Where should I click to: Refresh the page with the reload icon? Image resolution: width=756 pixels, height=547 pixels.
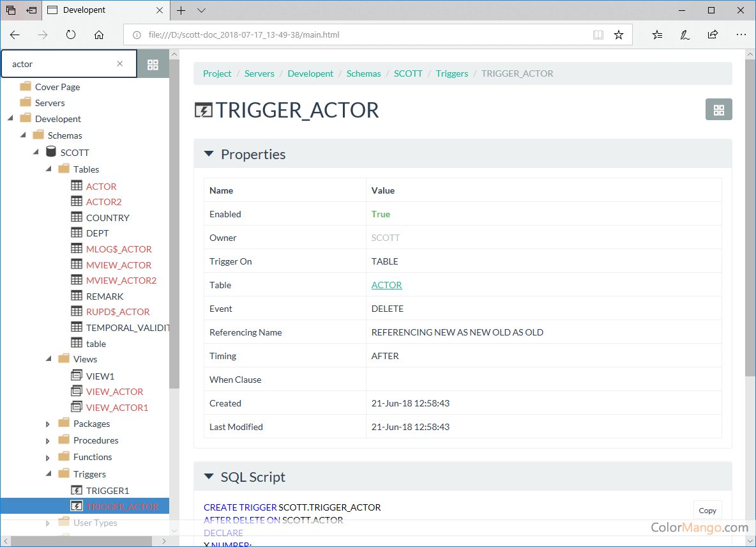click(70, 35)
